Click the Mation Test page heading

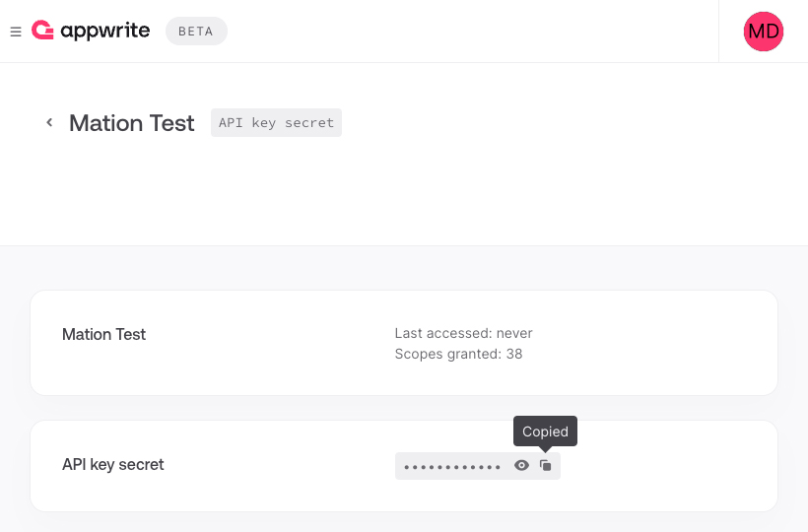point(132,123)
